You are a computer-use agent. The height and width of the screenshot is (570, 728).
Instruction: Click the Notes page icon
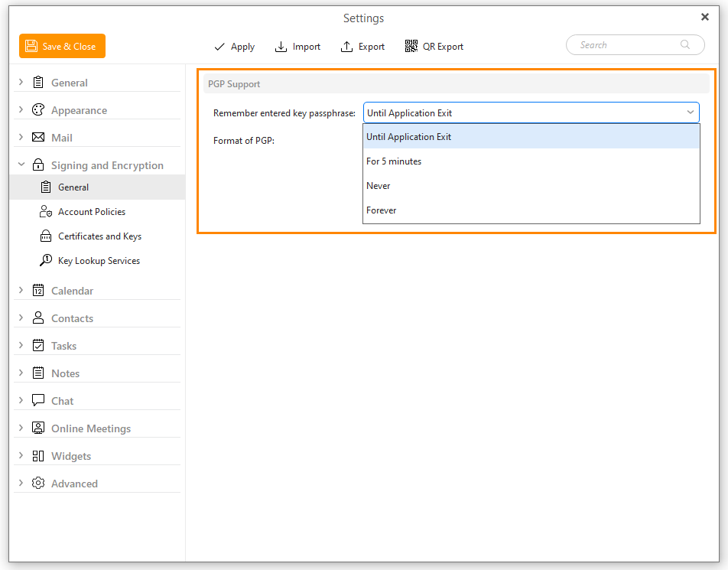tap(38, 373)
